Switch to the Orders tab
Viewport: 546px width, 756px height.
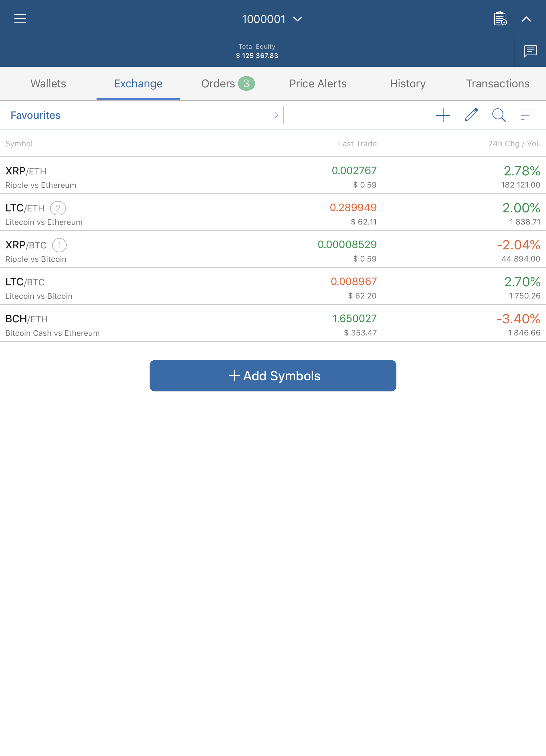(x=228, y=84)
